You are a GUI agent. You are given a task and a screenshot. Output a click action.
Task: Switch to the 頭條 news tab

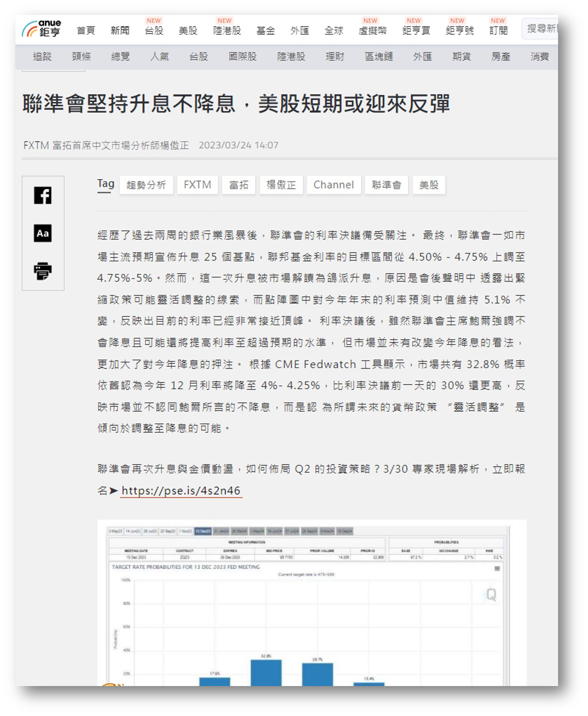point(81,57)
